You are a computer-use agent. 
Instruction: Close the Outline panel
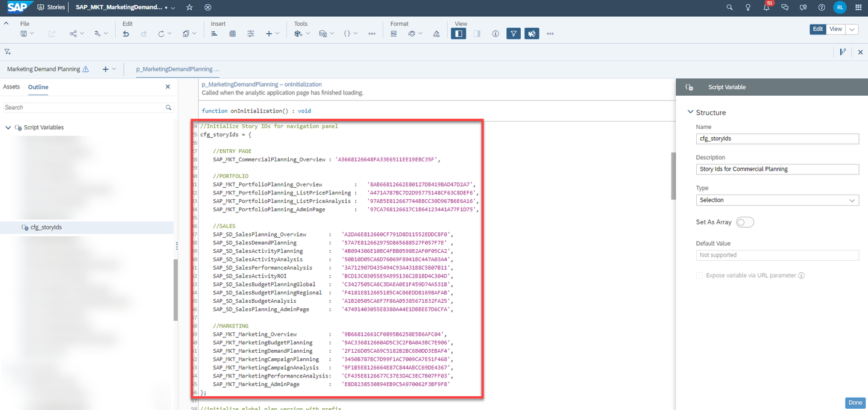168,87
